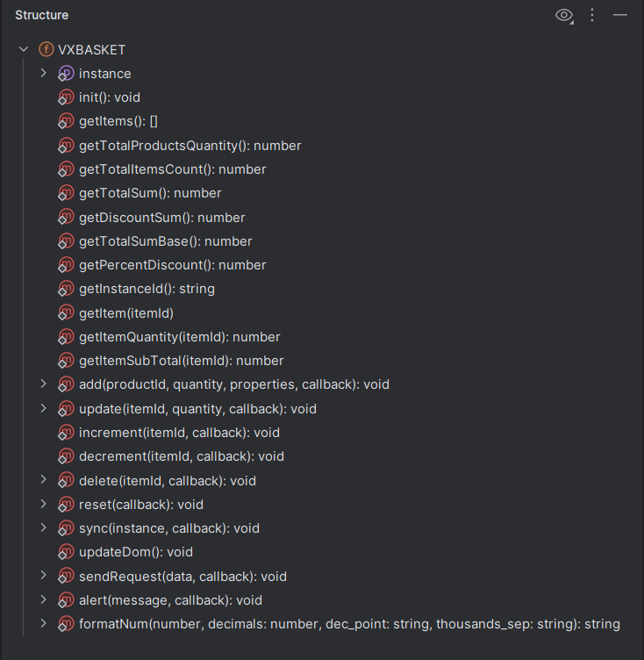Viewport: 644px width, 660px height.
Task: Click the instance property icon
Action: (x=67, y=74)
